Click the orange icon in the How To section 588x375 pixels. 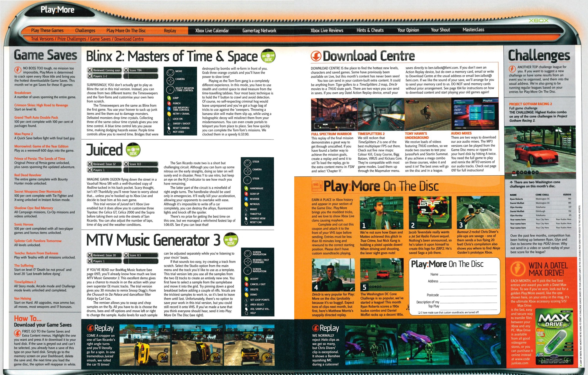pos(18,333)
